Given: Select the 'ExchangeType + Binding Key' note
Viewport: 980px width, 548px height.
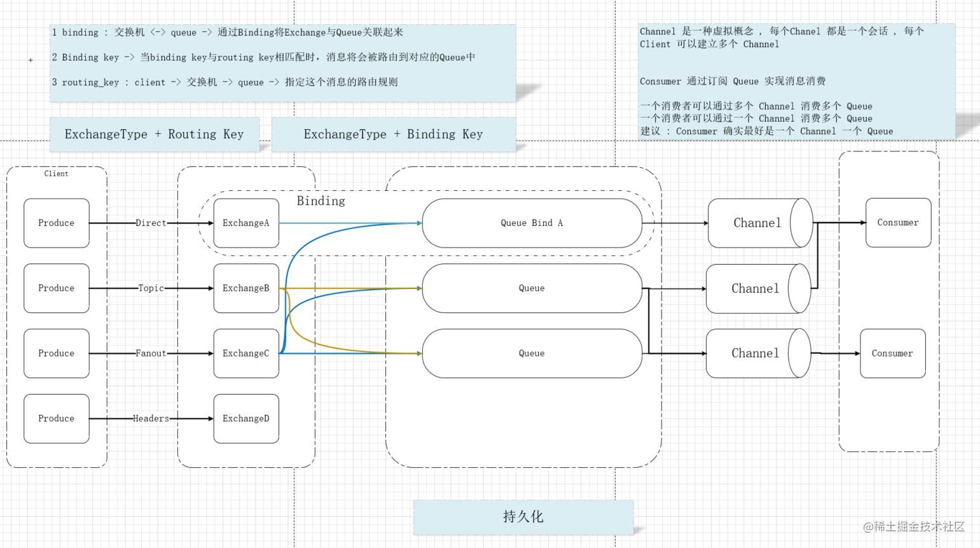Looking at the screenshot, I should 394,134.
